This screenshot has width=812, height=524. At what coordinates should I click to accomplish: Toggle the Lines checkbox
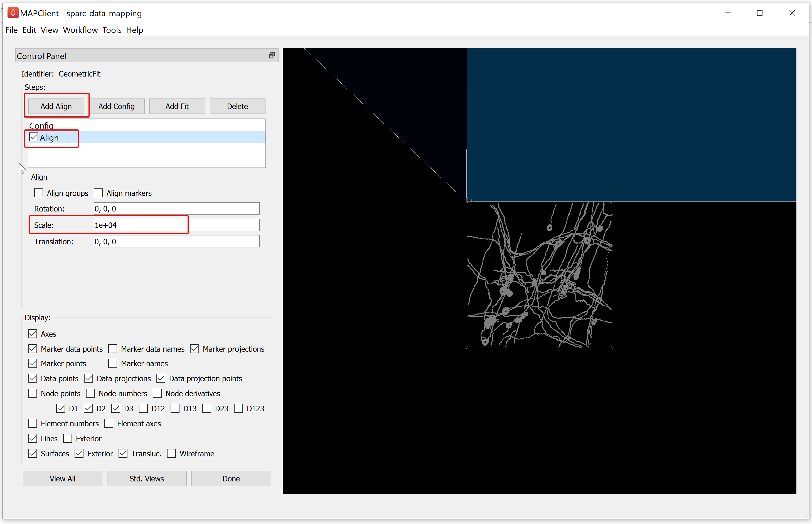33,438
